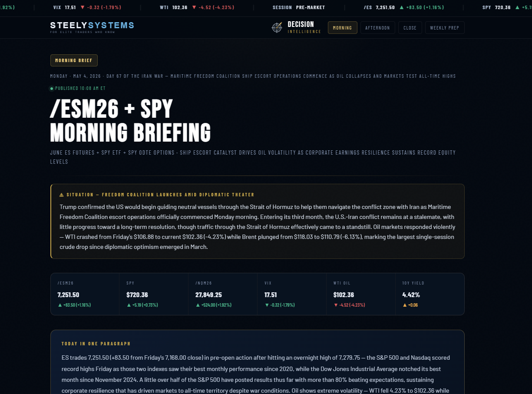Switch to the Close tab
This screenshot has height=394, width=532.
tap(410, 28)
